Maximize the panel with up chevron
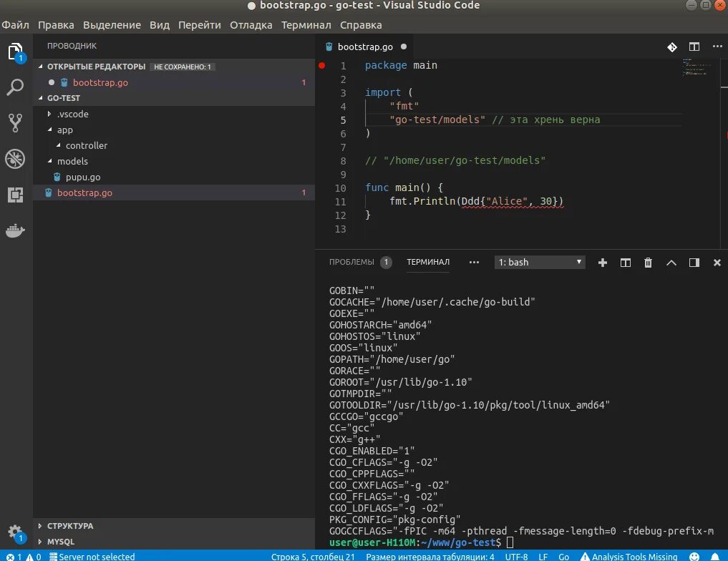Viewport: 728px width, 561px height. coord(671,263)
